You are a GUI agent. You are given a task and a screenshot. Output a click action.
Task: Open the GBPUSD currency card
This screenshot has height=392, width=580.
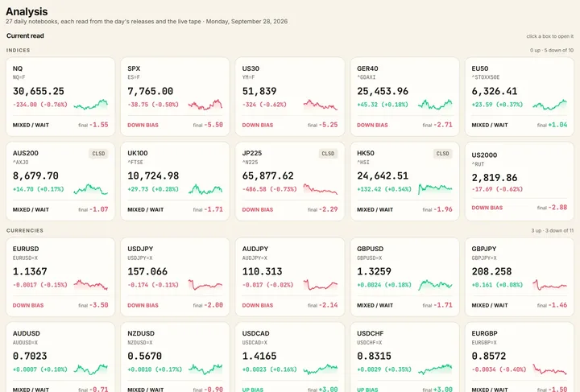click(x=404, y=277)
